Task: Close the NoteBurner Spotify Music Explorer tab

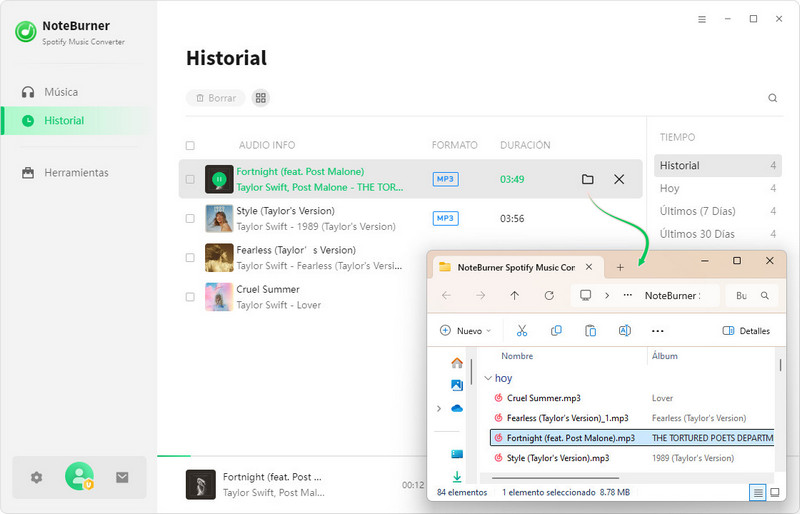Action: point(589,267)
